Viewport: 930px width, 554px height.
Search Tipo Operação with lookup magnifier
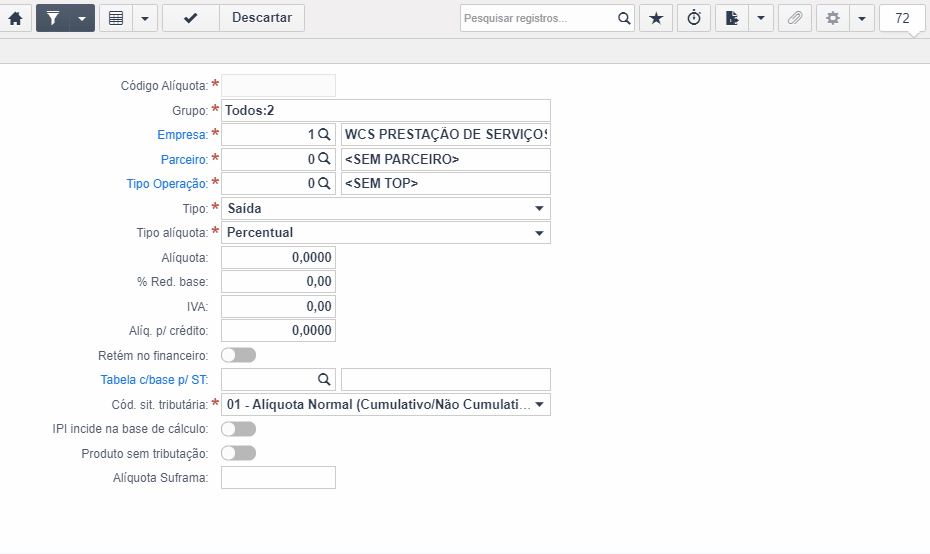tap(324, 183)
